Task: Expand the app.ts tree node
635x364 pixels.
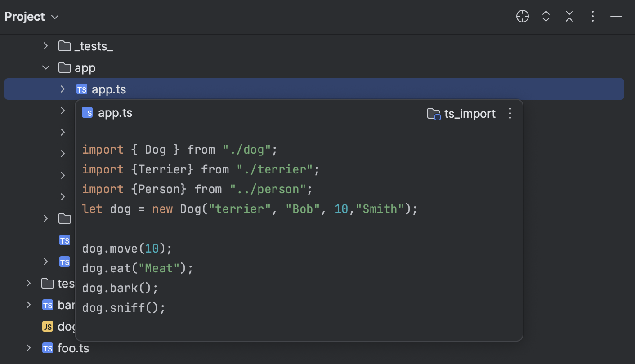Action: (63, 89)
